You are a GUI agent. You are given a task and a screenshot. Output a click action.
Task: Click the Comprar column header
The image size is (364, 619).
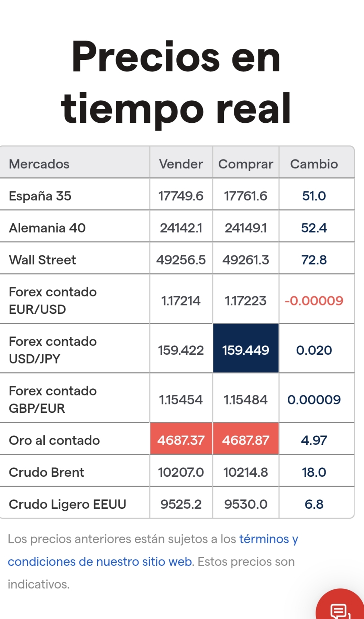click(246, 164)
